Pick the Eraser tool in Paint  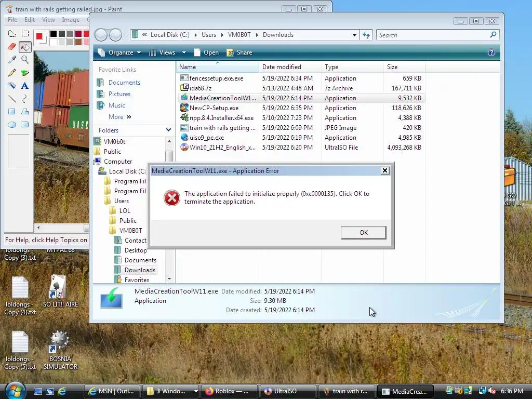pos(12,46)
